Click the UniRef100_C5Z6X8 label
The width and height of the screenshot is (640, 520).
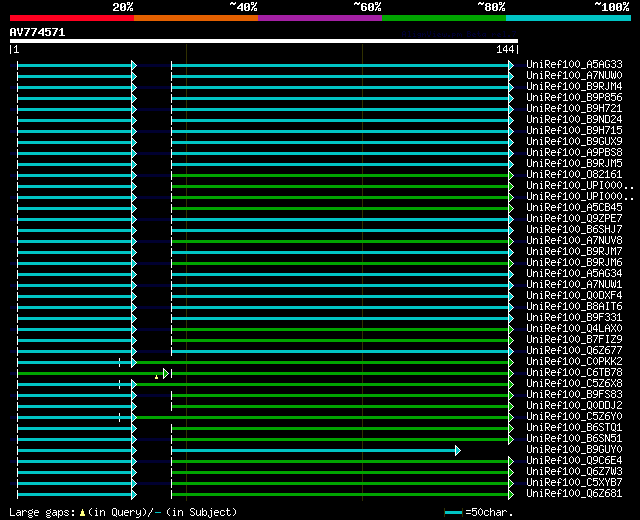point(574,384)
